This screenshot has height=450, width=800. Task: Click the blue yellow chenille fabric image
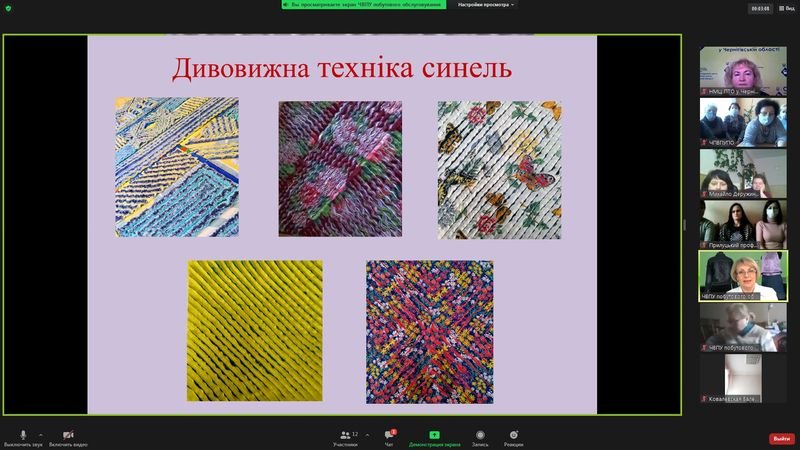click(177, 167)
